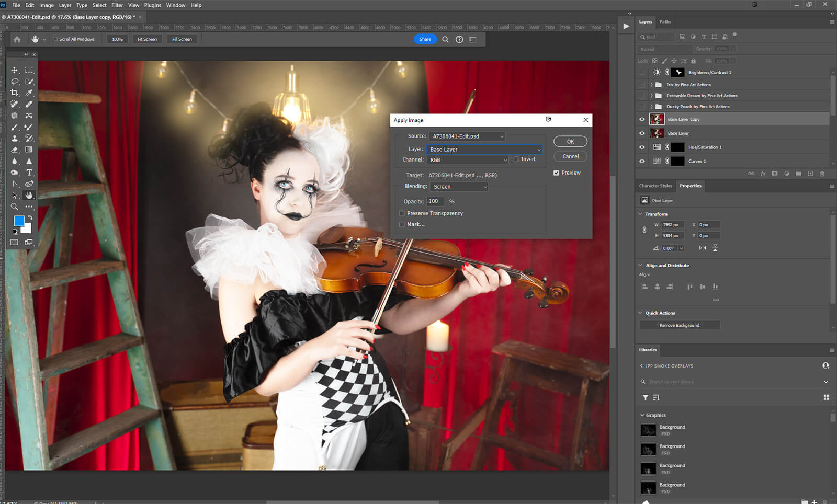Select the Eyedropper tool
The width and height of the screenshot is (837, 504).
coord(29,93)
